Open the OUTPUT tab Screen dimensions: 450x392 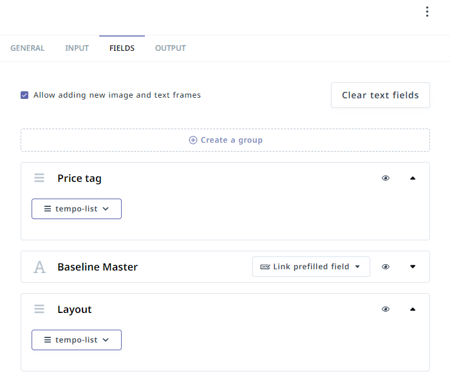[x=170, y=48]
